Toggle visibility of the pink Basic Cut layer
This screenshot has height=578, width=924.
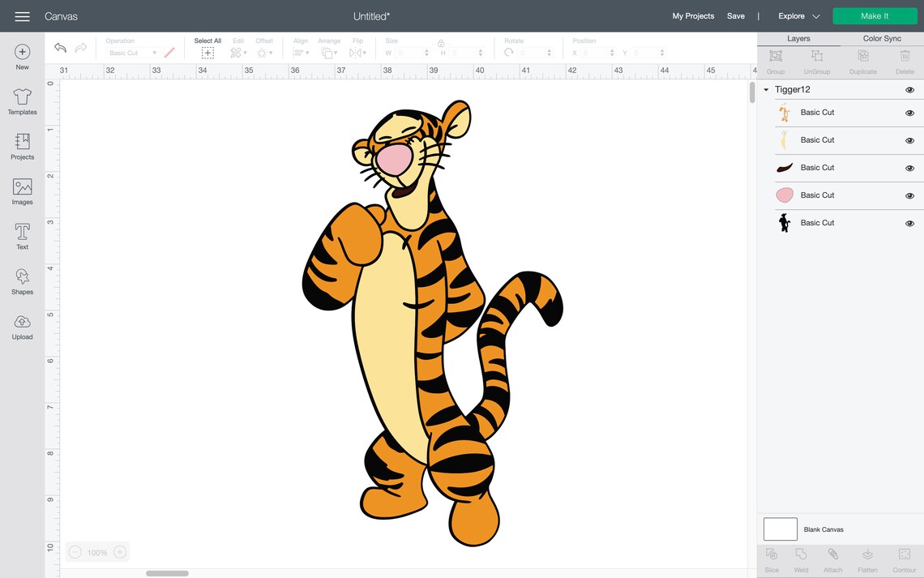click(x=909, y=195)
